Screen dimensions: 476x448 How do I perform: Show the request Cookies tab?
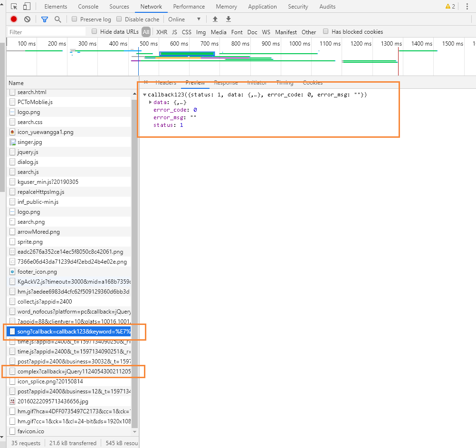313,83
